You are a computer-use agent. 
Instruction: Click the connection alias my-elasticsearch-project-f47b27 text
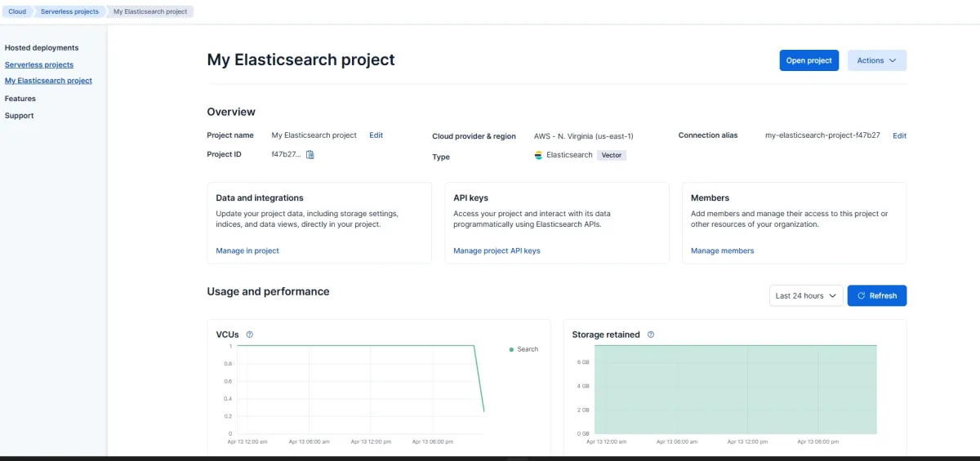[x=822, y=135]
